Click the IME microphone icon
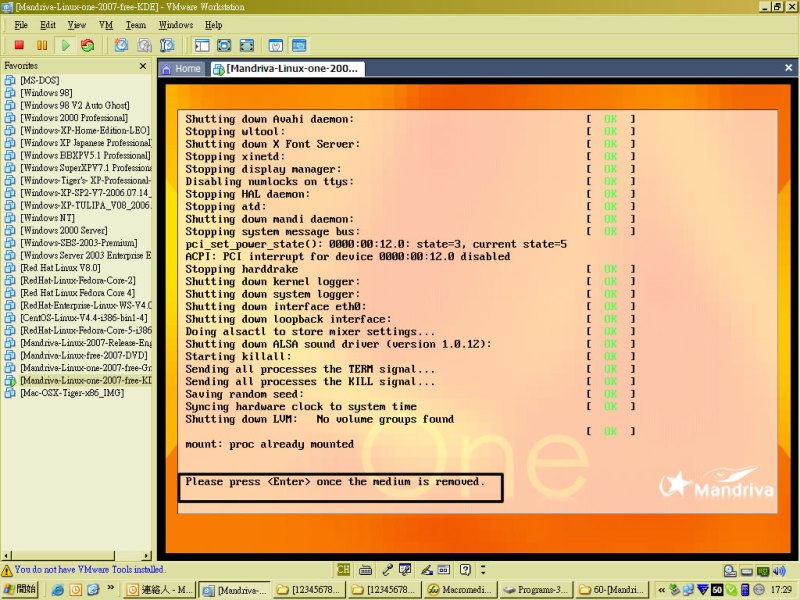The height and width of the screenshot is (600, 800). tap(387, 570)
